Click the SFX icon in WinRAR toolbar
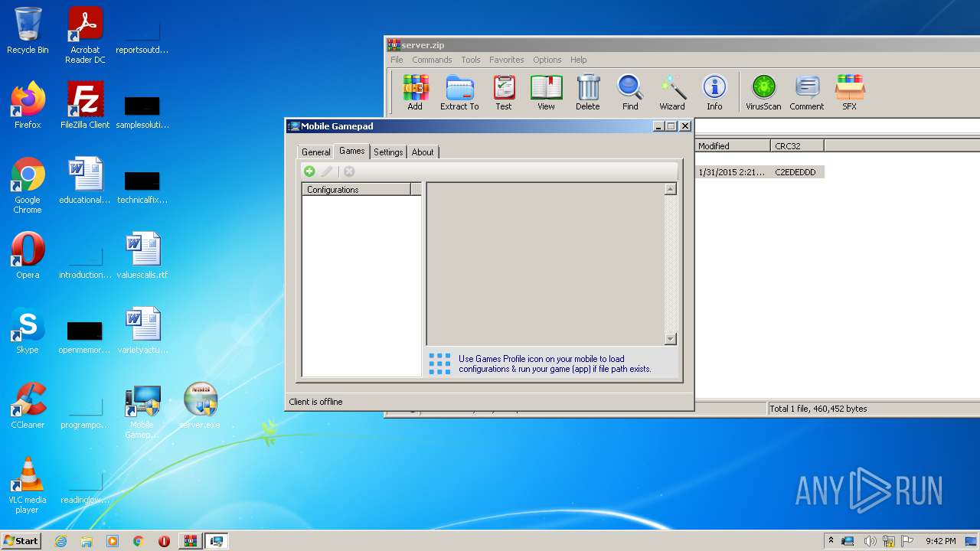Viewport: 980px width, 551px height. pos(850,92)
